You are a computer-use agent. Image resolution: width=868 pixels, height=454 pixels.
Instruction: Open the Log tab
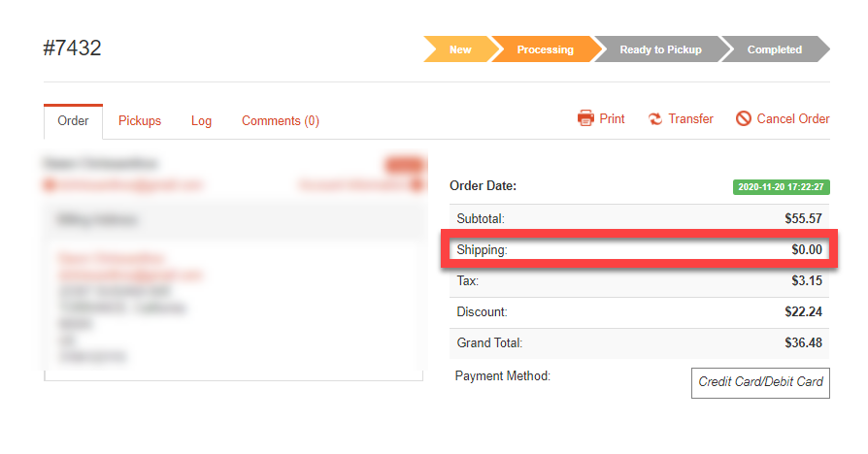click(x=202, y=121)
